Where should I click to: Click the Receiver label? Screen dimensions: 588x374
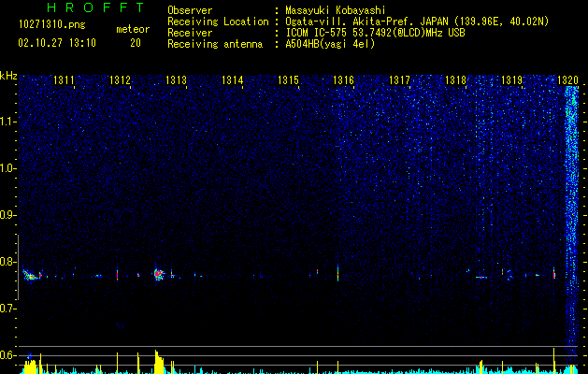pyautogui.click(x=190, y=33)
